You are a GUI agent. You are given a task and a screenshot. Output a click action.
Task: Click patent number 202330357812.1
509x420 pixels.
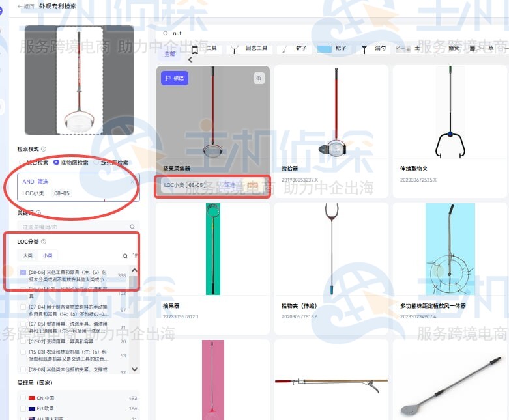coord(181,316)
